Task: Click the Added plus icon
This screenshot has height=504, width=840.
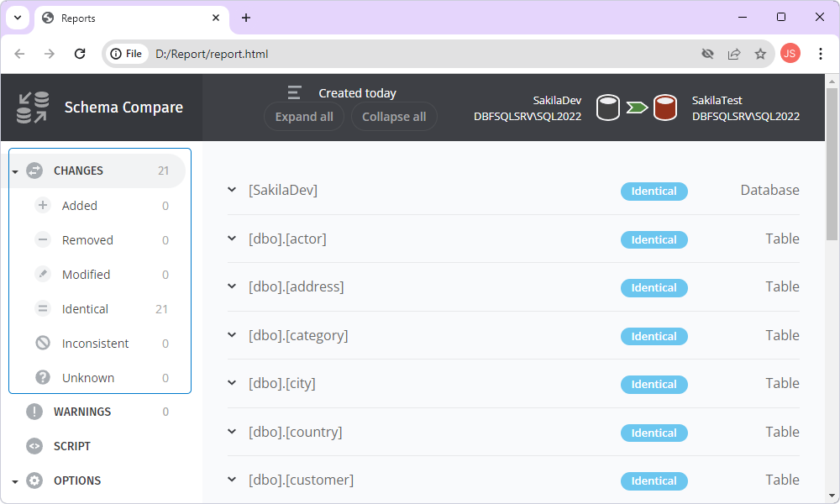Action: coord(43,205)
